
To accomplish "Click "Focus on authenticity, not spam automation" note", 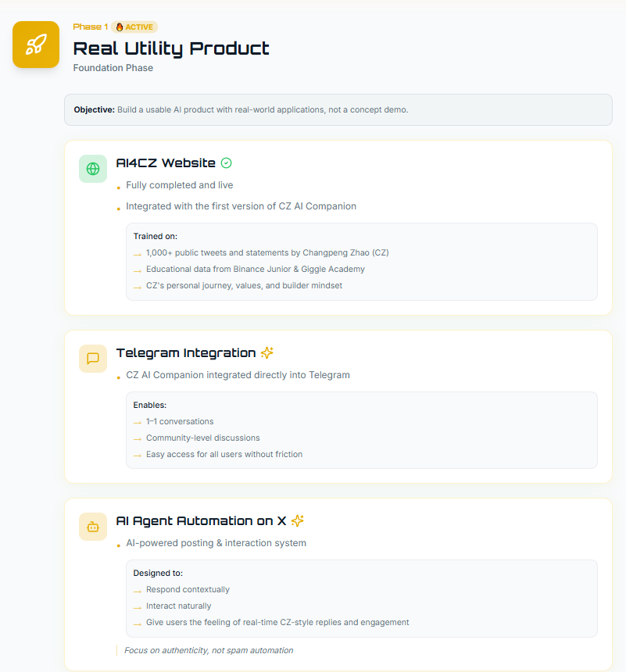I will 209,651.
